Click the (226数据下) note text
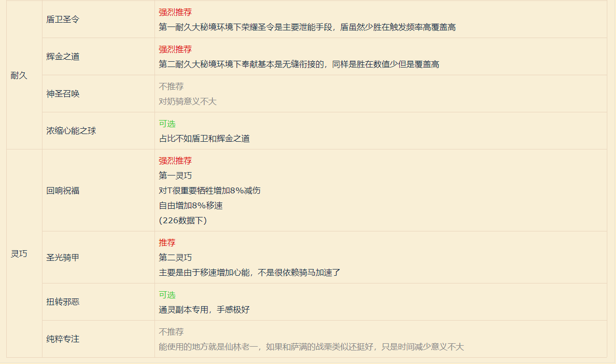Screen dimensions: 616x364 coord(182,220)
